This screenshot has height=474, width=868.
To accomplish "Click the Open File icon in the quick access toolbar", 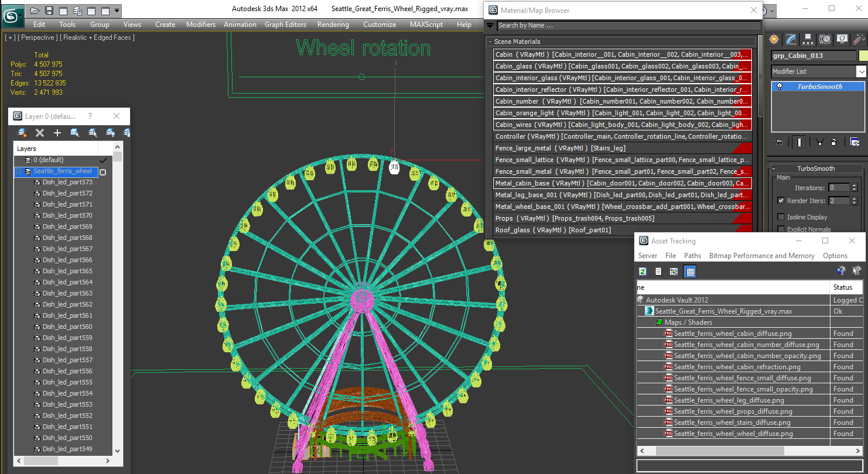I will (35, 11).
